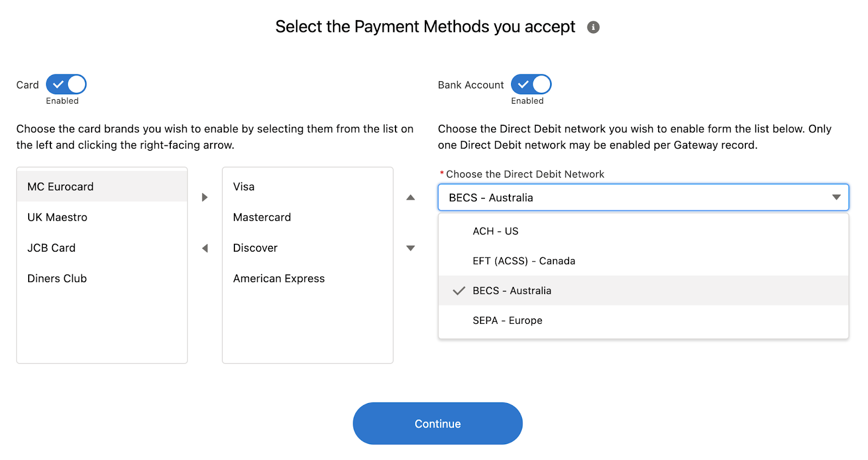
Task: Select EFT (ACSS) - Canada option
Action: point(524,261)
